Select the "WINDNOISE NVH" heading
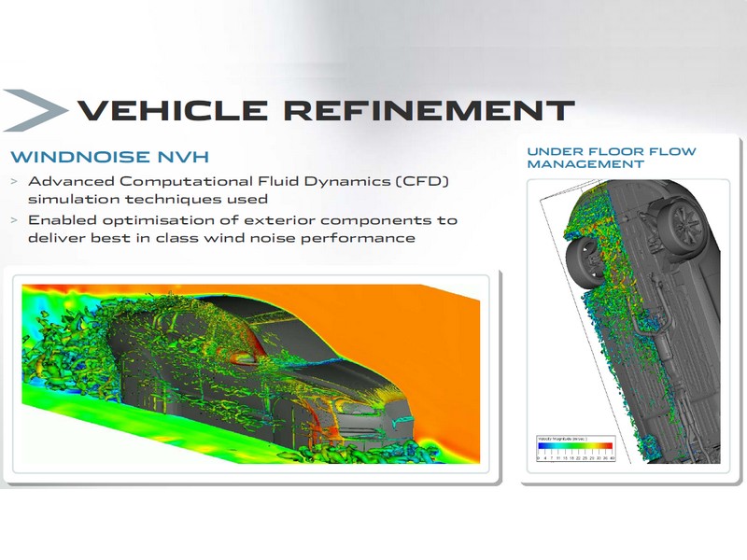Image resolution: width=747 pixels, height=560 pixels. [110, 157]
